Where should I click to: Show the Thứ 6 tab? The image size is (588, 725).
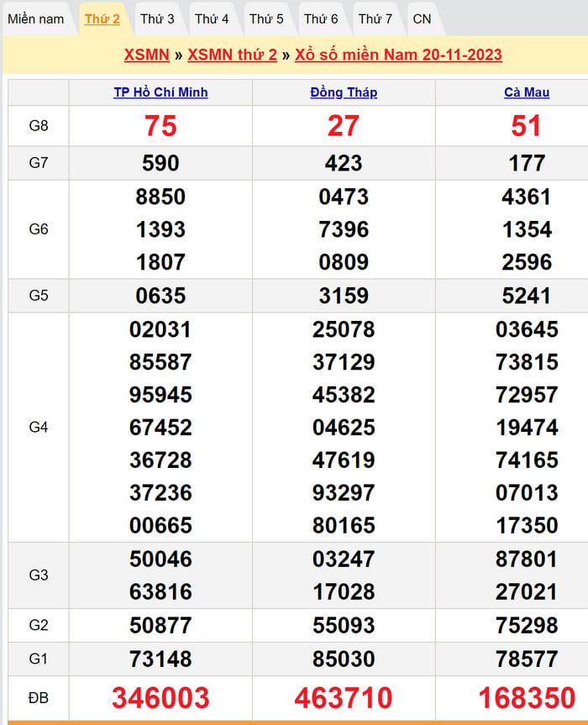[321, 18]
